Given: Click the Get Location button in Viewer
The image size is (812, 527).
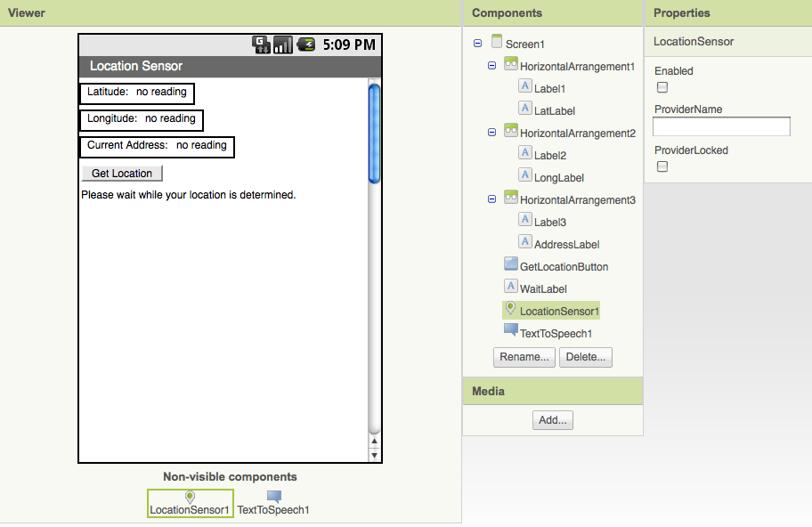Looking at the screenshot, I should (x=121, y=173).
